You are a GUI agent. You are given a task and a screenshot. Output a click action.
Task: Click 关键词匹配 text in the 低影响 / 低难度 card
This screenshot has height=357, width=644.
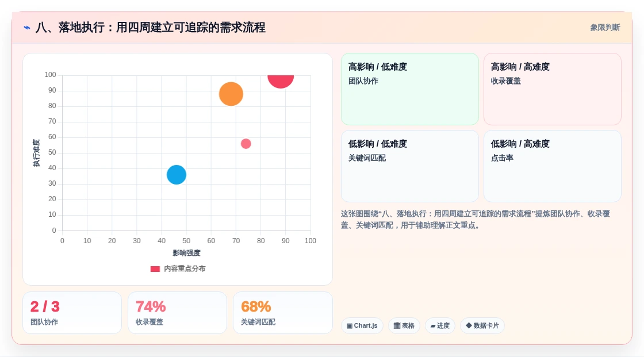(x=367, y=158)
